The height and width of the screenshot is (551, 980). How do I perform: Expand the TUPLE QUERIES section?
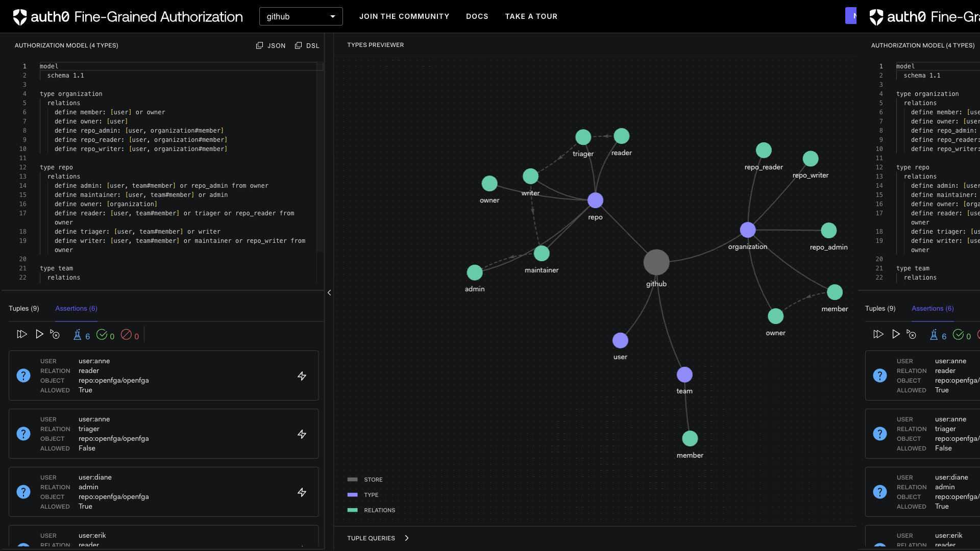point(378,538)
